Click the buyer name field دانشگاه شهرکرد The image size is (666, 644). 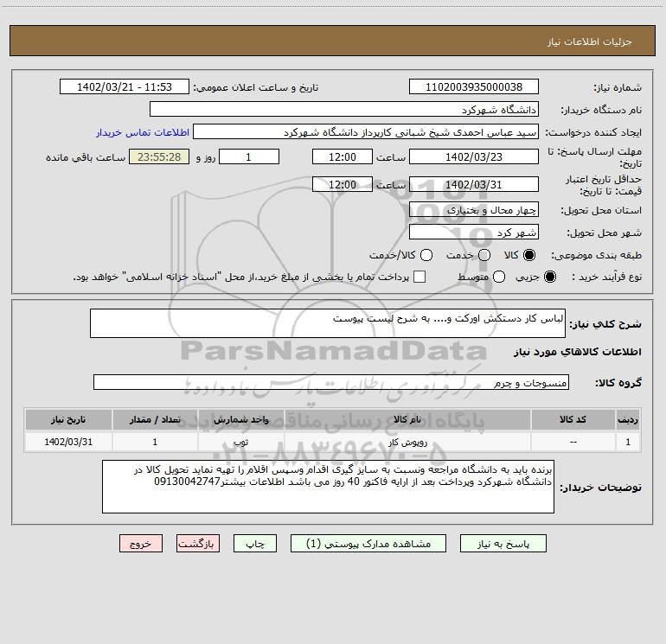tap(344, 109)
